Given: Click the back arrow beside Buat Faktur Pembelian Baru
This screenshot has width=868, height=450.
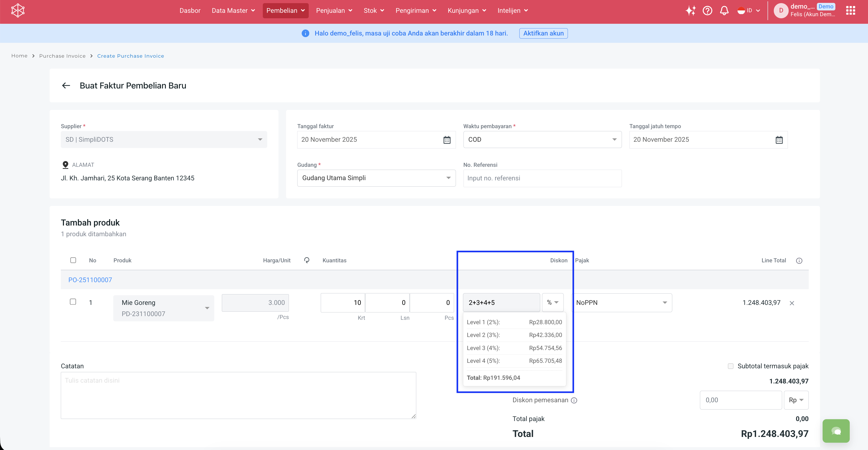Looking at the screenshot, I should coord(66,86).
